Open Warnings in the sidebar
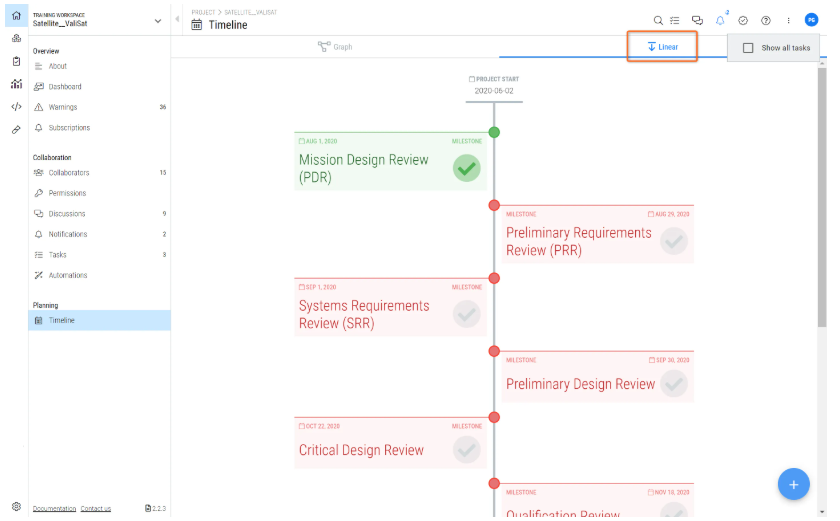The height and width of the screenshot is (521, 840). point(63,107)
